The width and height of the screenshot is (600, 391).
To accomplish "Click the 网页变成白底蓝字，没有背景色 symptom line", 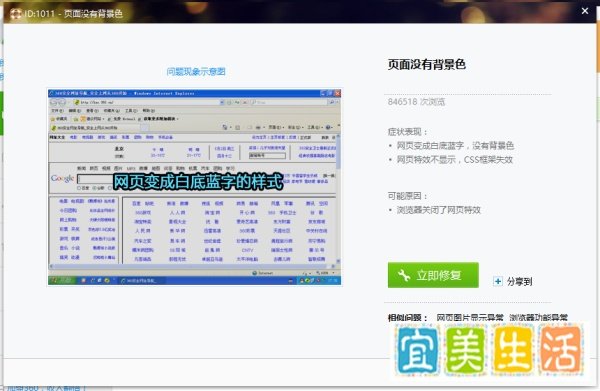I will (x=455, y=145).
